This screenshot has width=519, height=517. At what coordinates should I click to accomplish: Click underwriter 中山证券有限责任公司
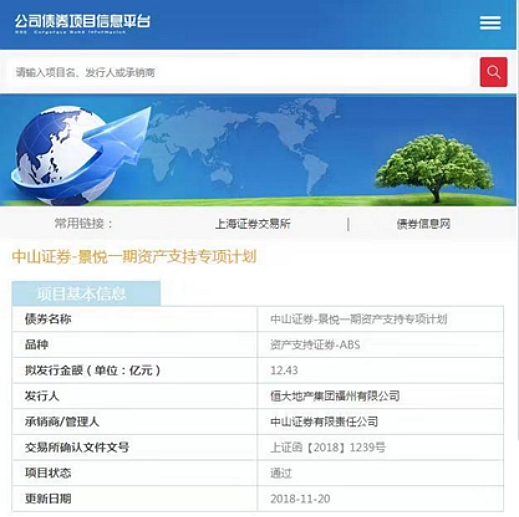click(x=324, y=422)
